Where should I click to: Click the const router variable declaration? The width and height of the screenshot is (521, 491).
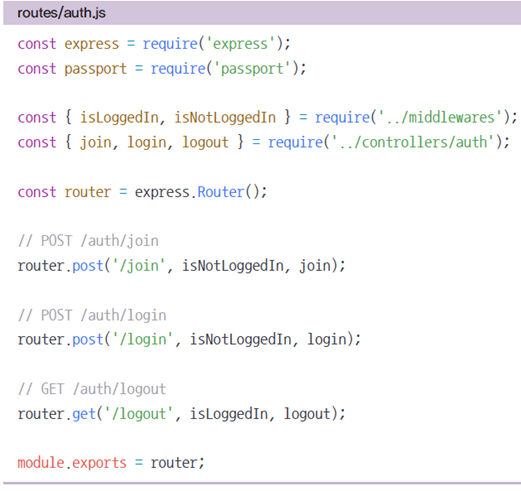(64, 192)
